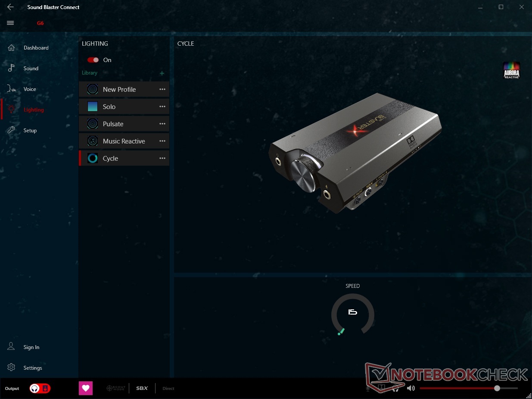This screenshot has height=399, width=532.
Task: Open options menu for Music Reactive
Action: tap(162, 141)
